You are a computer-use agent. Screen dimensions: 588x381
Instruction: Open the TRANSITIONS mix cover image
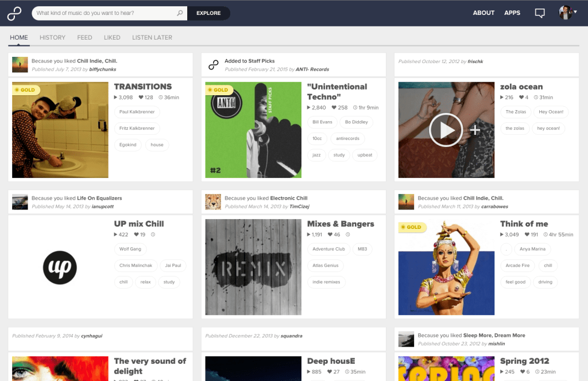point(60,130)
